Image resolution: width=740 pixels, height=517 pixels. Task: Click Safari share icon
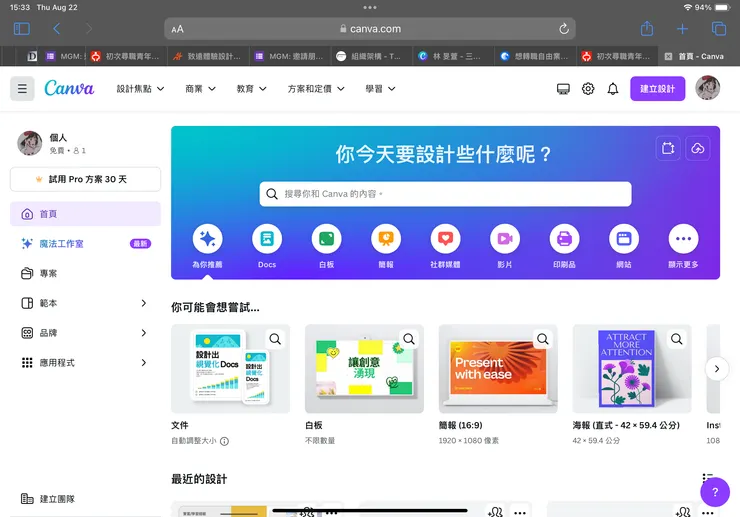pyautogui.click(x=647, y=29)
